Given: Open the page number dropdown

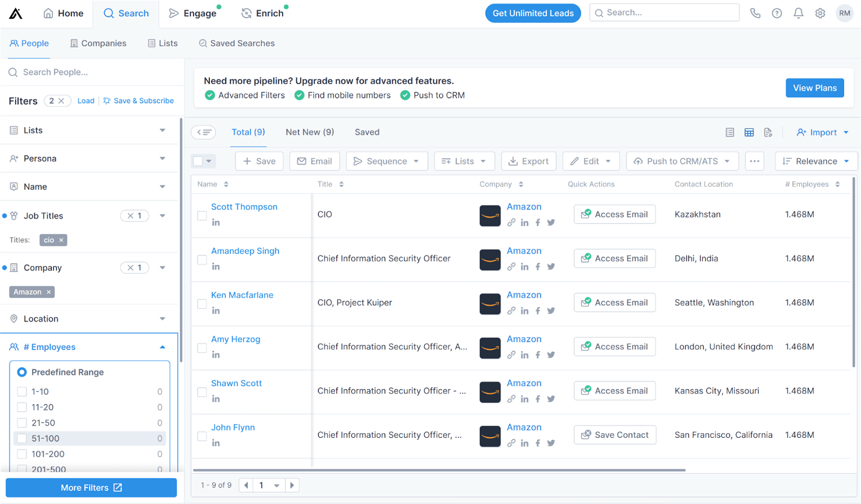Looking at the screenshot, I should [x=269, y=485].
